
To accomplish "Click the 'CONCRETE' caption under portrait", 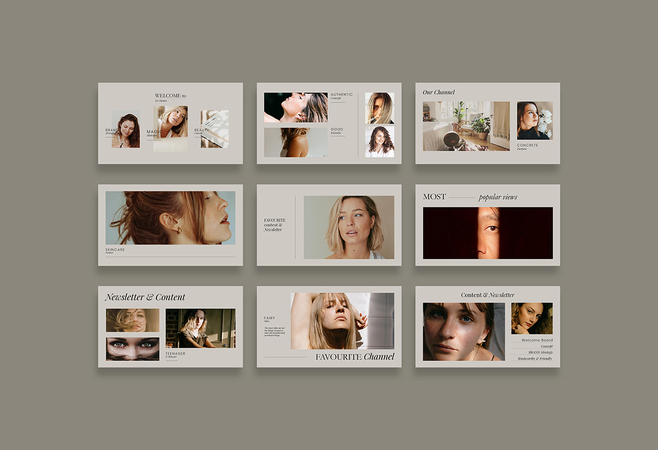I will [x=528, y=145].
